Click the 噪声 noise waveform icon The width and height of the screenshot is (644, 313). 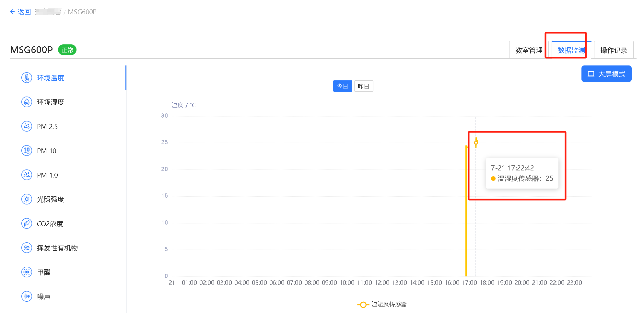coord(27,296)
